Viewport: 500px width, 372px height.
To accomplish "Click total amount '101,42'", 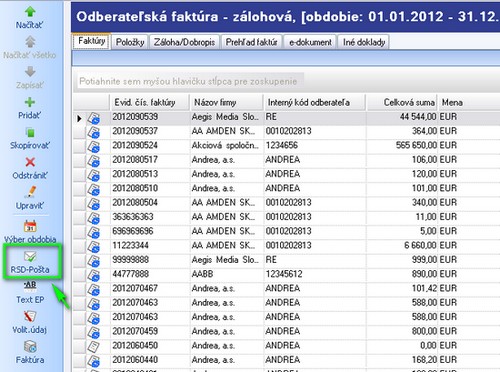I will click(424, 288).
